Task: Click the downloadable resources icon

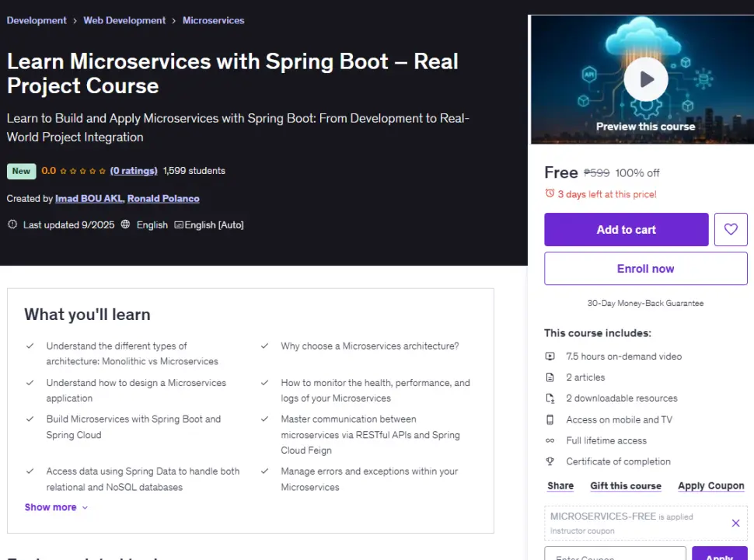Action: click(550, 398)
